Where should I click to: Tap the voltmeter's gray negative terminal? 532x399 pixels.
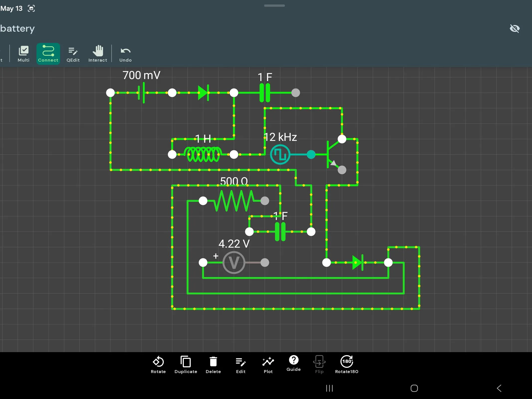pyautogui.click(x=265, y=262)
